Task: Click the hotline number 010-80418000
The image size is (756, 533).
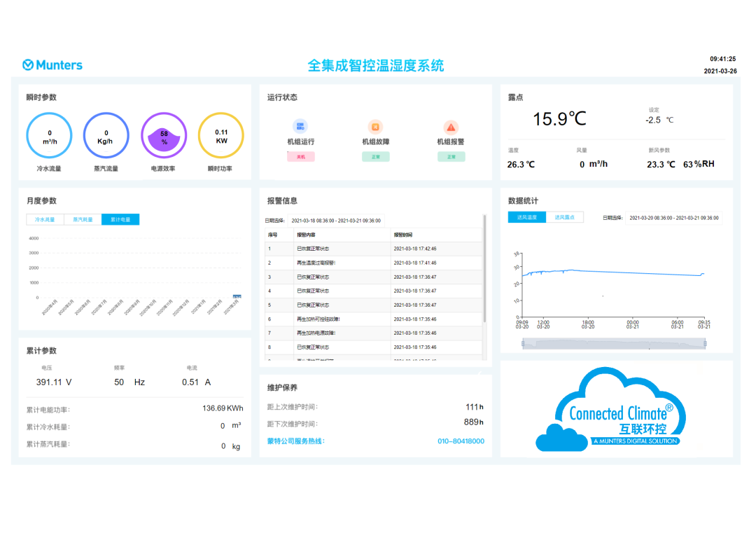Action: 461,441
